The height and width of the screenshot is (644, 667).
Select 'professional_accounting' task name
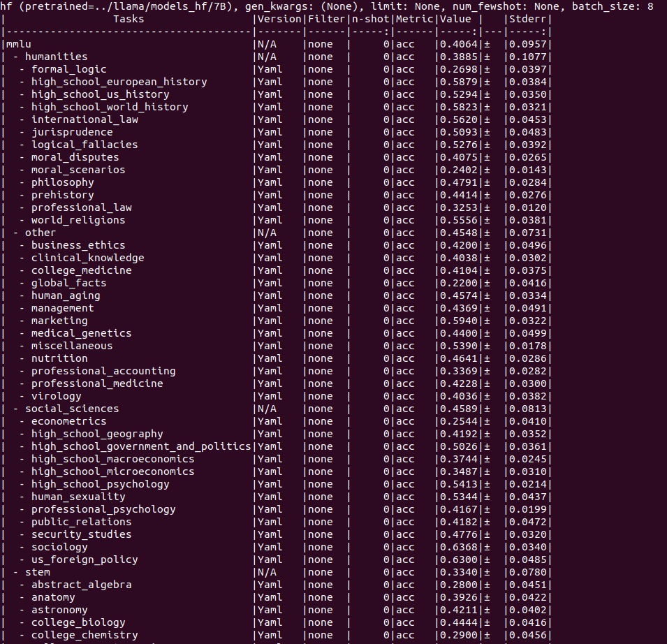pos(103,372)
